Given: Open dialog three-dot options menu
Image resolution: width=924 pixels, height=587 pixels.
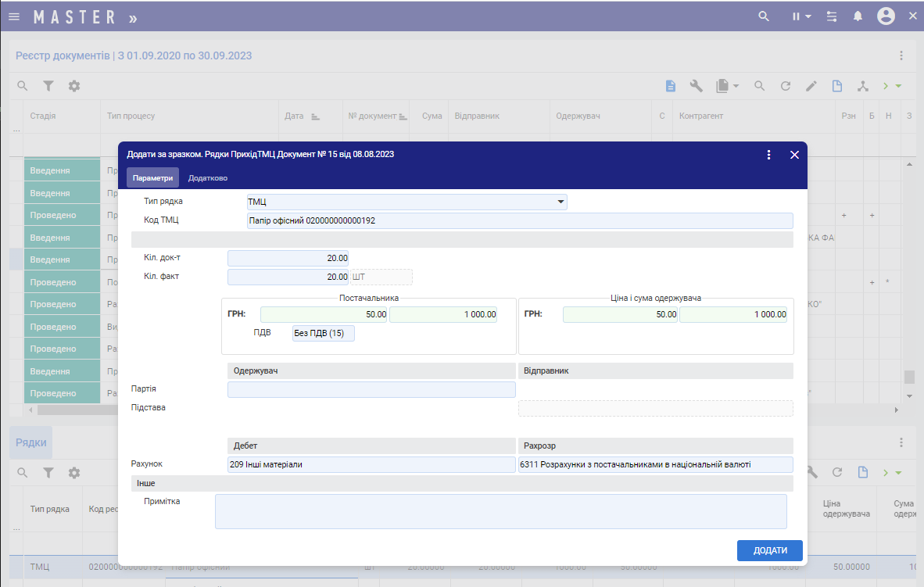Looking at the screenshot, I should 769,155.
